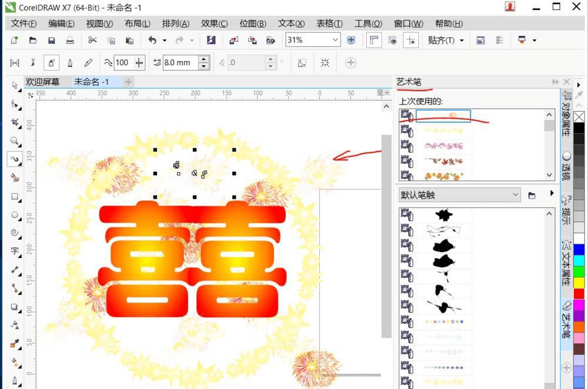Select the Interactive Fill tool
Viewport: 588px width, 389px height.
15,362
